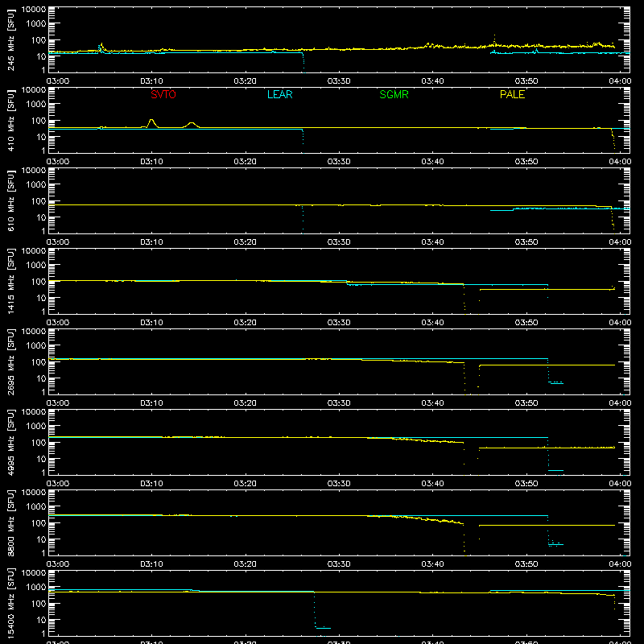Click 03:50 tick under the 1415 MHz plot
The width and height of the screenshot is (644, 644).
526,323
